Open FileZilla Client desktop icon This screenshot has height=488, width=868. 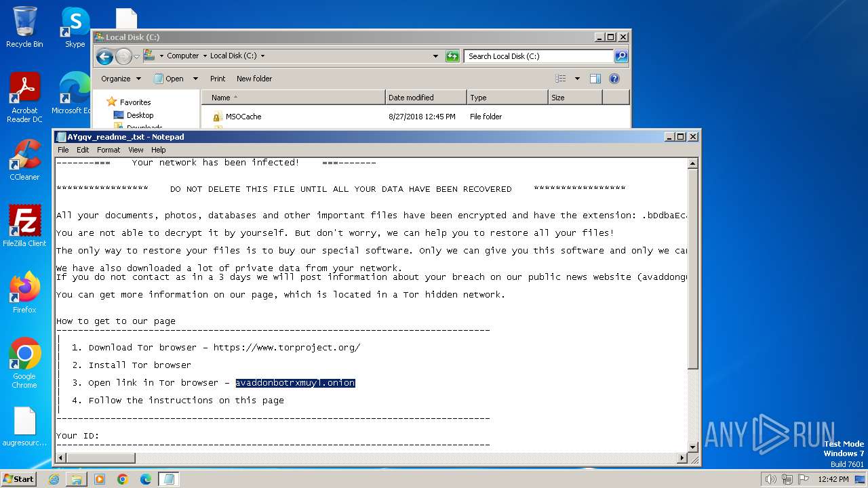pyautogui.click(x=24, y=226)
